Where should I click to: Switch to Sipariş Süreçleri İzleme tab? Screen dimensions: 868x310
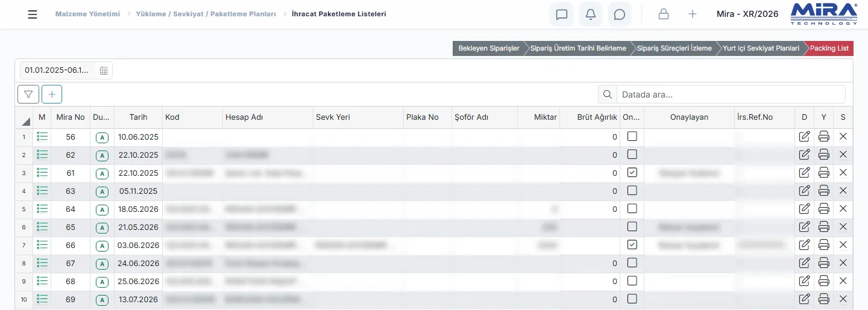tap(675, 48)
